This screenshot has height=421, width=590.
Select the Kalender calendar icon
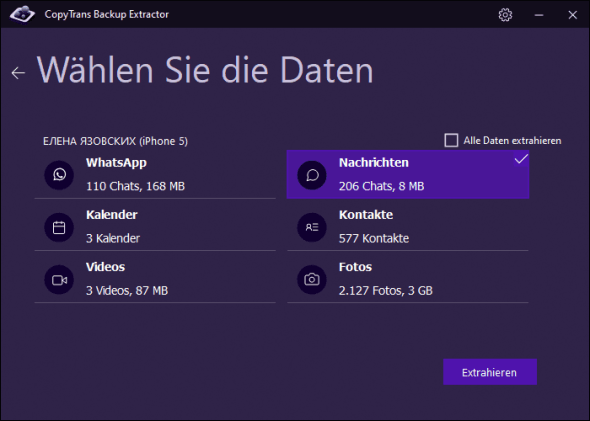[59, 227]
